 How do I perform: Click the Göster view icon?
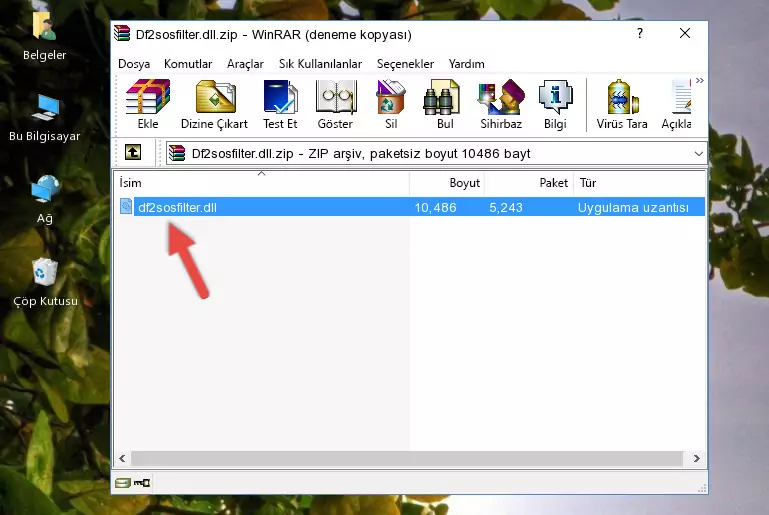tap(335, 104)
